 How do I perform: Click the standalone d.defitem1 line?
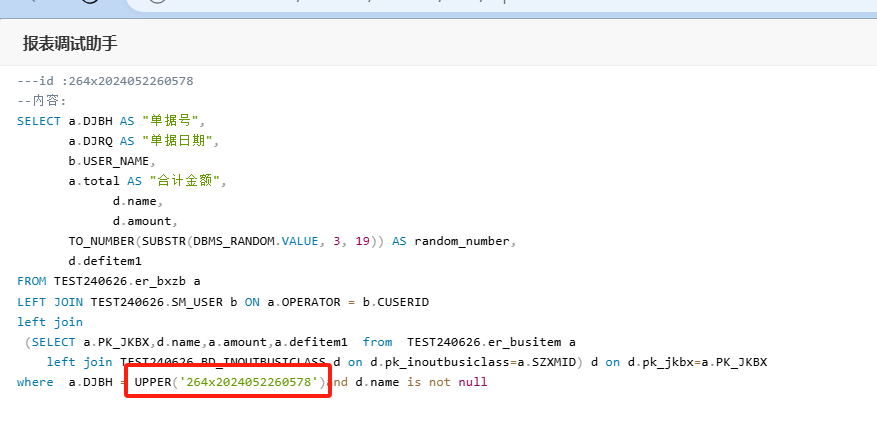pos(105,262)
